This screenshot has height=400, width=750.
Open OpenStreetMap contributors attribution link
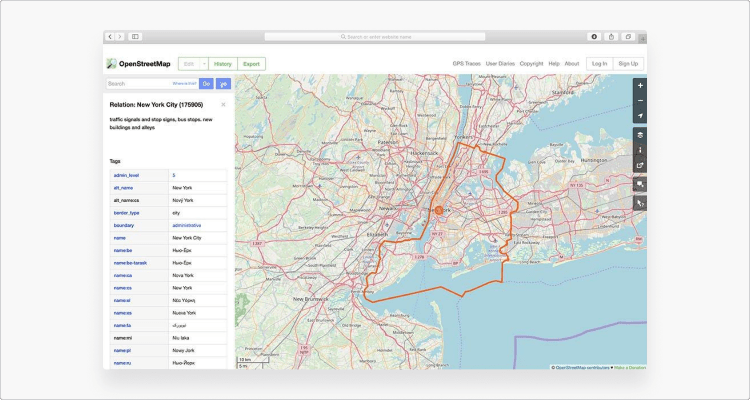coord(582,367)
